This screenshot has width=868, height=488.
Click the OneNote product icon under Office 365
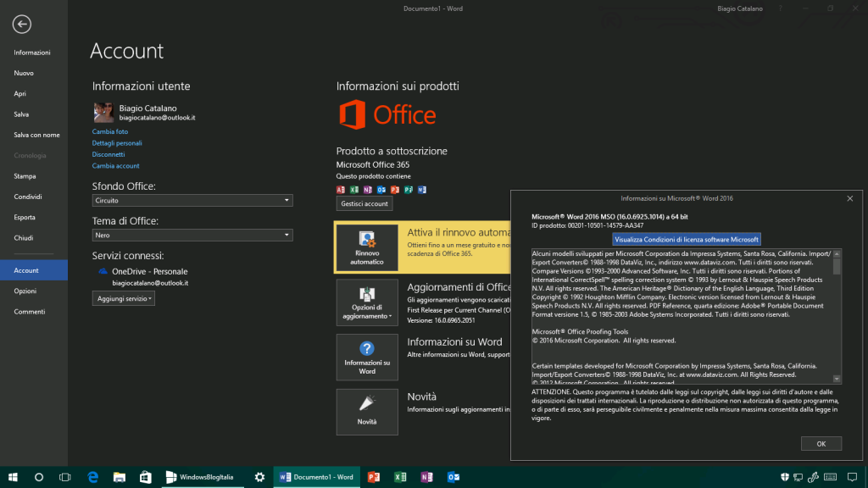(368, 190)
